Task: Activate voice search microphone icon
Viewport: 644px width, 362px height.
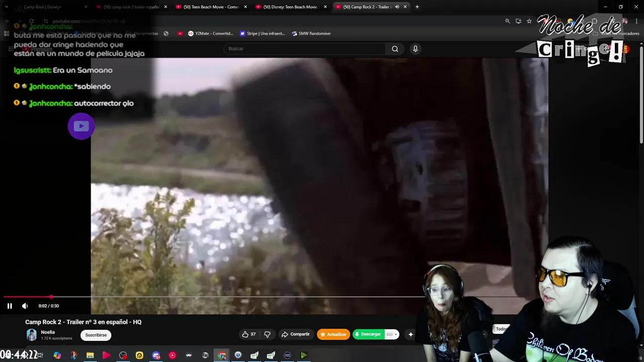Action: (415, 49)
